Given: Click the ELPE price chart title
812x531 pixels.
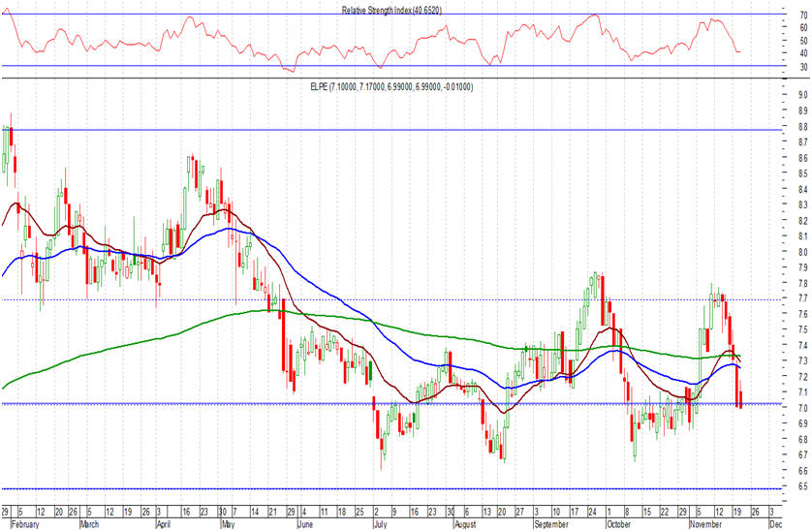Looking at the screenshot, I should [391, 86].
